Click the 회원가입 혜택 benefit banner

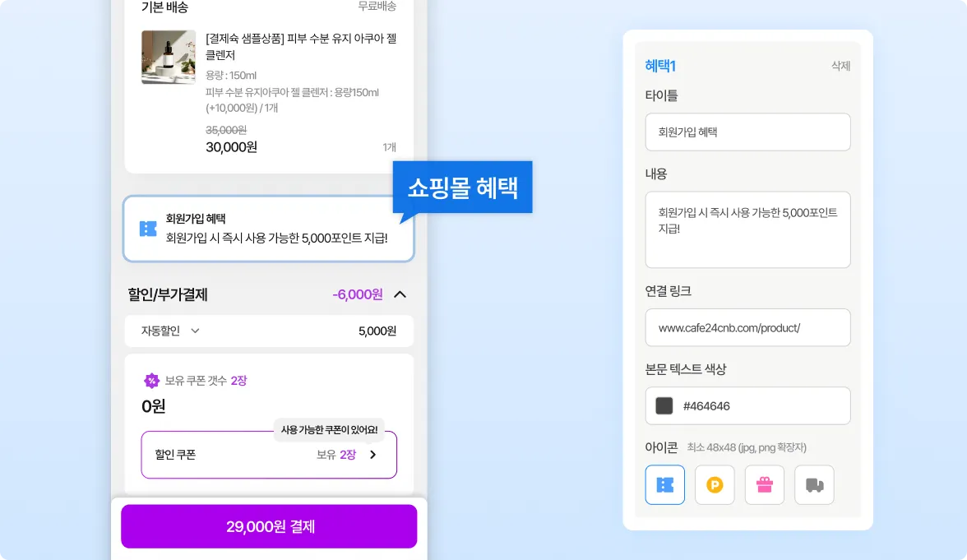coord(268,229)
